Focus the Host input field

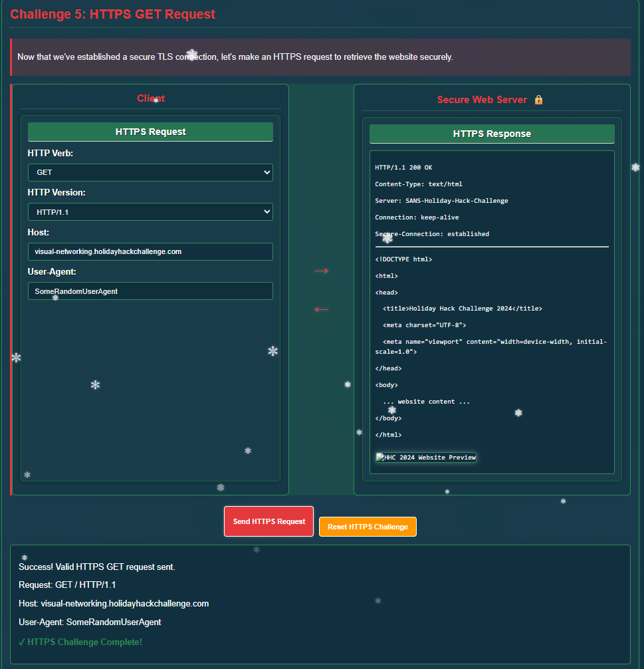tap(150, 251)
